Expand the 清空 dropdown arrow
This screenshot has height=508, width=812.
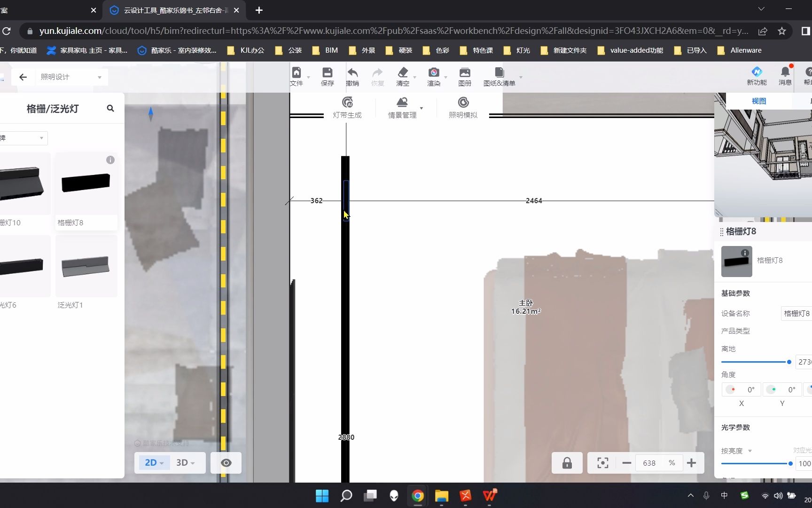tap(414, 77)
